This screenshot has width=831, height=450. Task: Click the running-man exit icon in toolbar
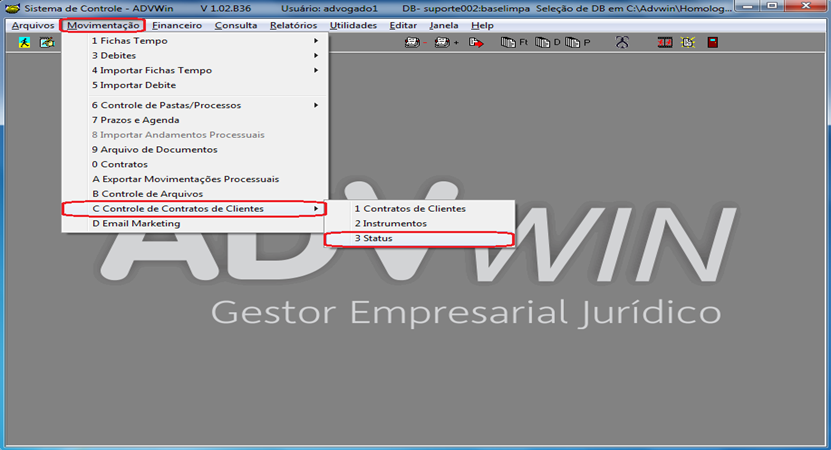(x=24, y=42)
